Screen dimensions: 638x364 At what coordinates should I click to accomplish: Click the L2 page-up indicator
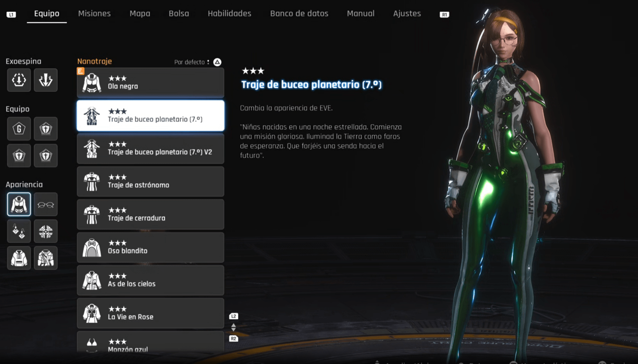pos(234,316)
